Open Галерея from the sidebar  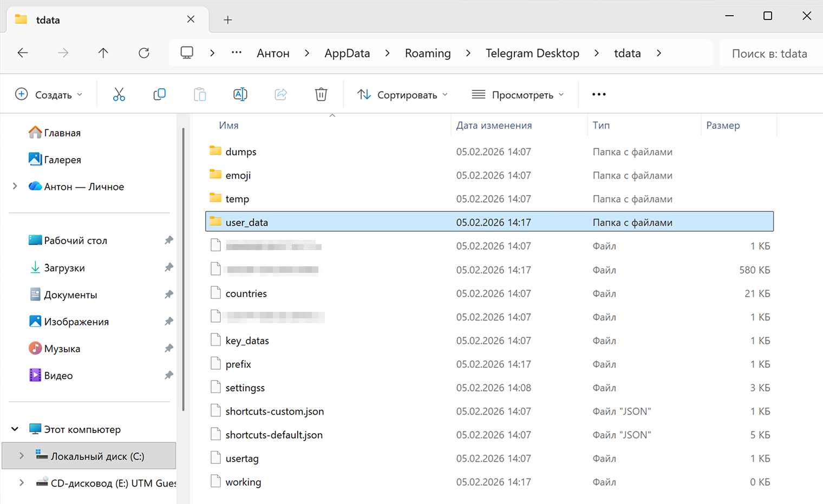click(x=61, y=159)
